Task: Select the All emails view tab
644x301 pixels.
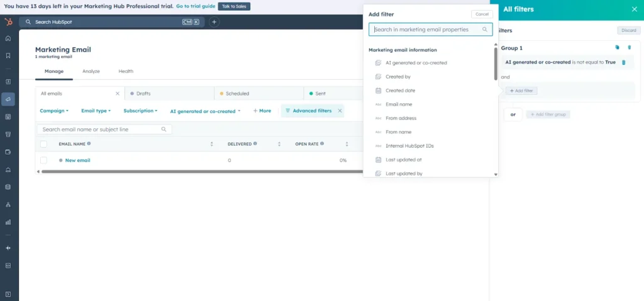Action: click(x=80, y=94)
